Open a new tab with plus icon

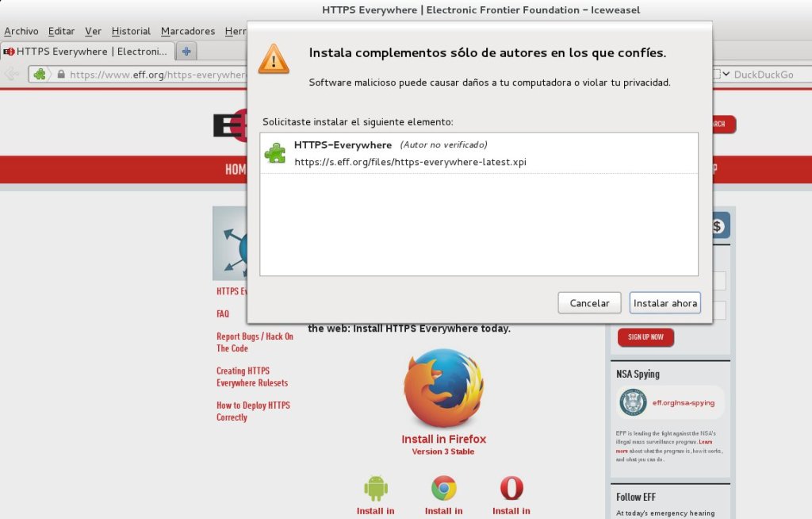(186, 52)
